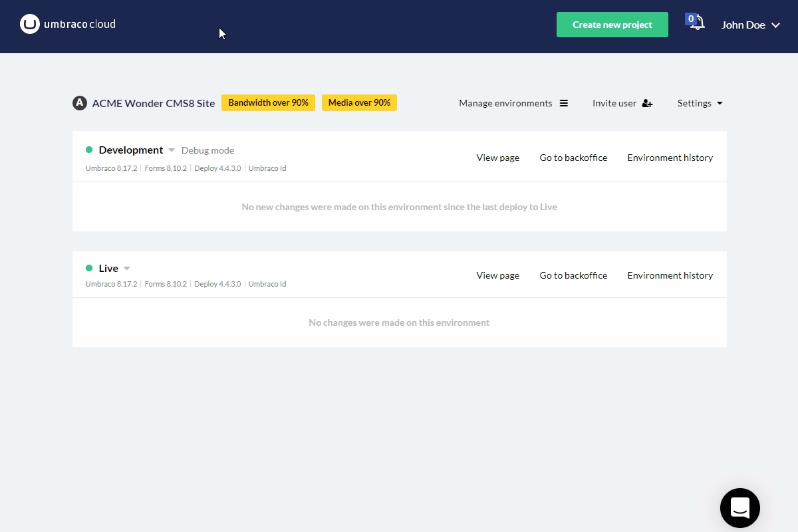Expand the John Doe account menu
This screenshot has width=798, height=532.
750,25
